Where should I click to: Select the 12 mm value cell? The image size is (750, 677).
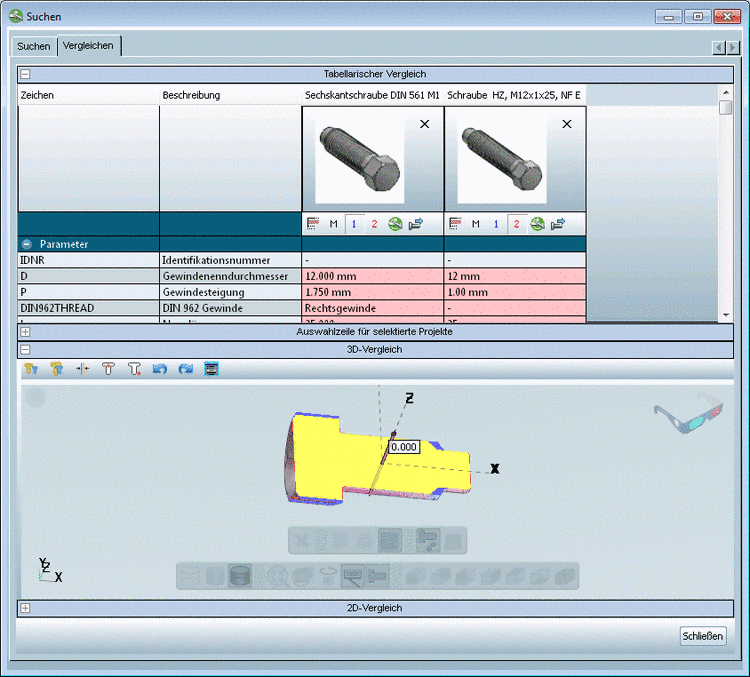pos(515,276)
